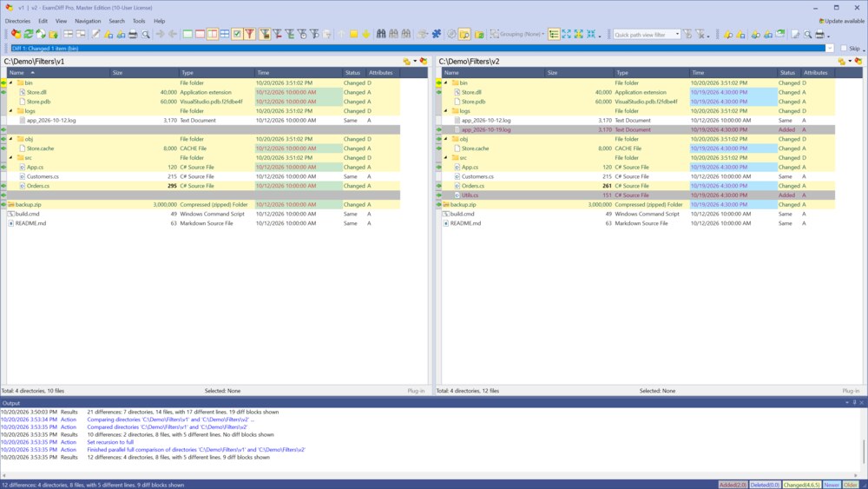
Task: Sort left pane by Size column header
Action: [144, 73]
